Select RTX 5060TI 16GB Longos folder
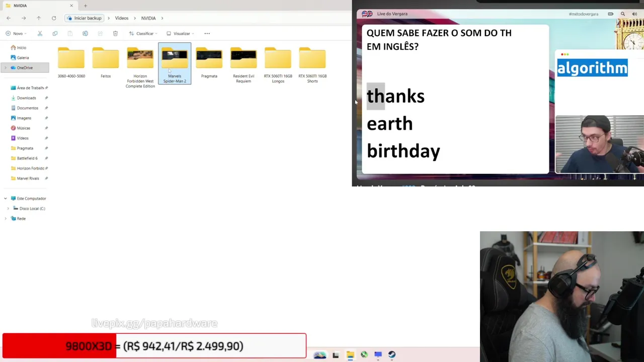 (278, 65)
